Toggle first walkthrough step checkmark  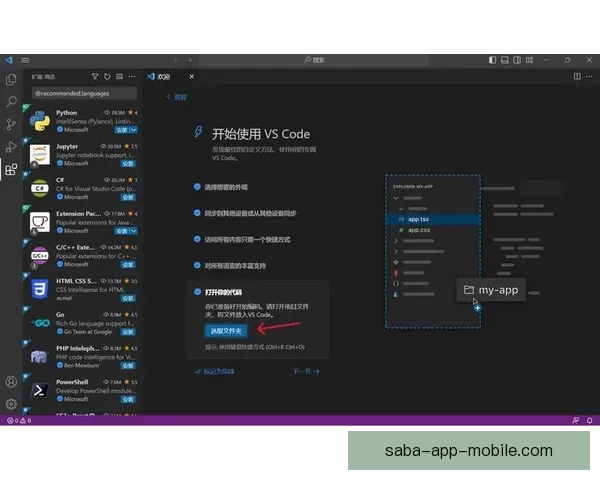(197, 187)
